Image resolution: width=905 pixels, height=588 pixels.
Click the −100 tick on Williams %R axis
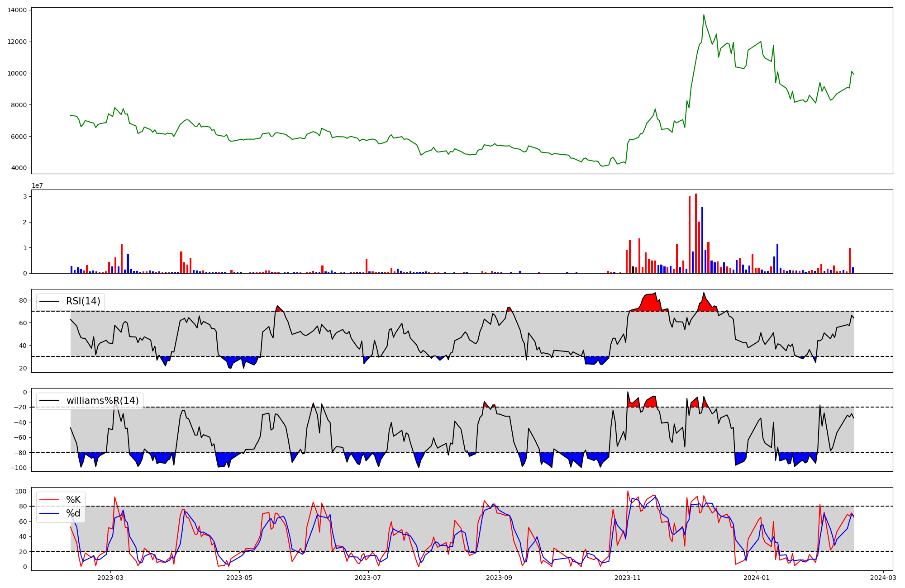click(18, 468)
